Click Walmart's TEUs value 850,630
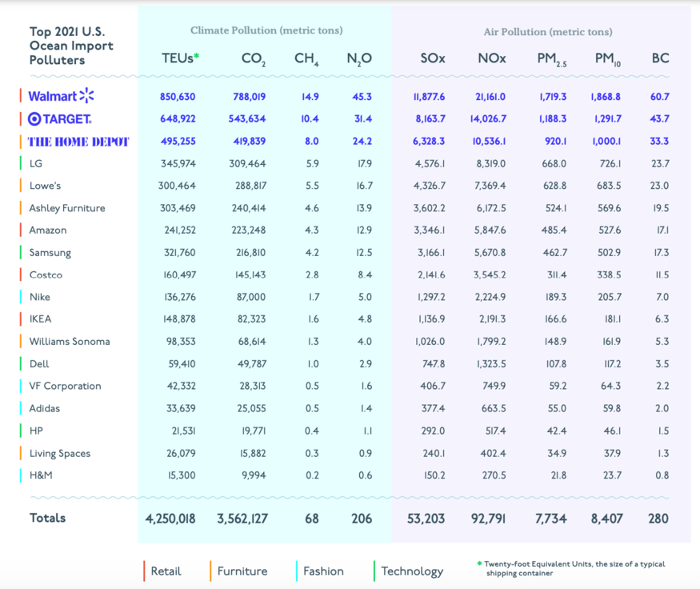700x589 pixels. (x=178, y=97)
